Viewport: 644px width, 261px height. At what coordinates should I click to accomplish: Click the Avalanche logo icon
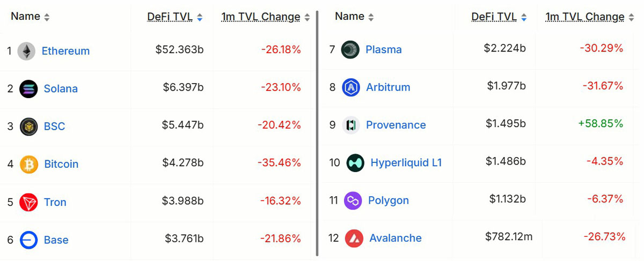tap(354, 238)
